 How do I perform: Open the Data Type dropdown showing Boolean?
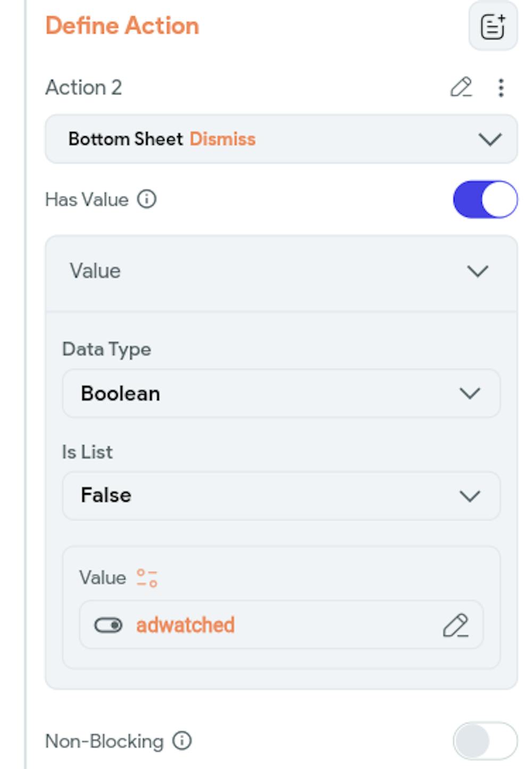(x=281, y=394)
